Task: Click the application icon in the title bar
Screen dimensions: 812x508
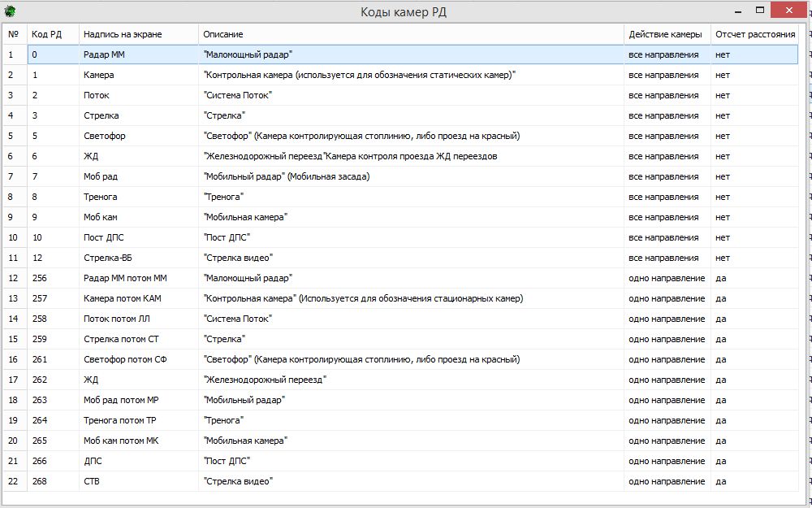Action: [x=10, y=11]
